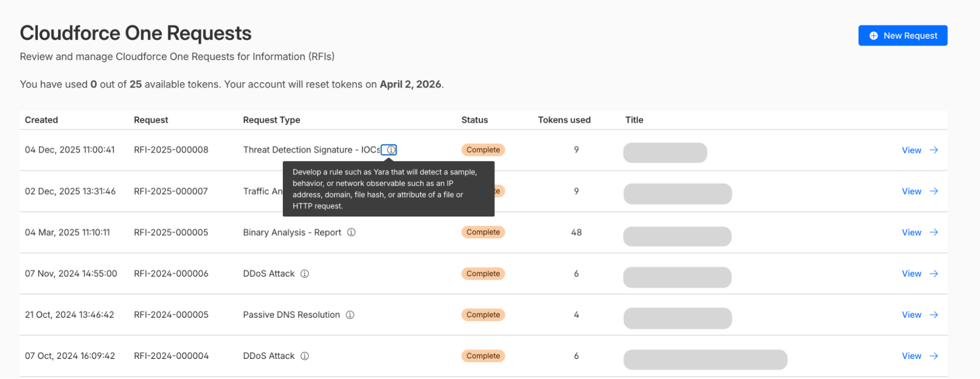
Task: Click the Request Type column header
Action: (x=272, y=120)
